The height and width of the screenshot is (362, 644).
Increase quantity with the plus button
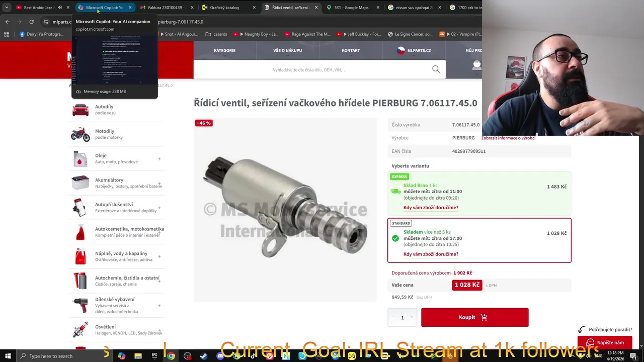click(x=412, y=317)
